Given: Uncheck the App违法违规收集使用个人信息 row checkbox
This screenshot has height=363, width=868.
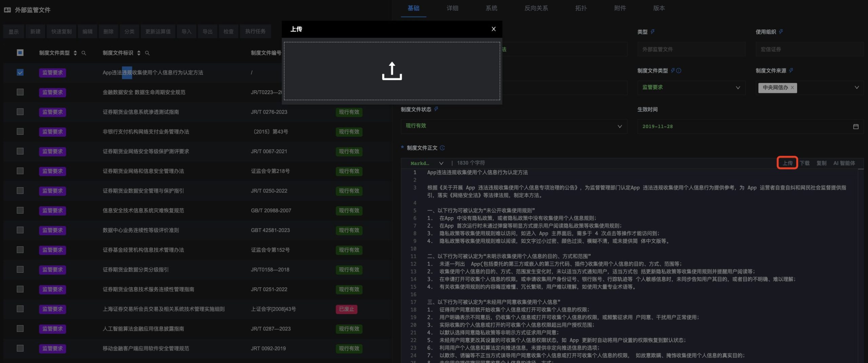Looking at the screenshot, I should (20, 72).
